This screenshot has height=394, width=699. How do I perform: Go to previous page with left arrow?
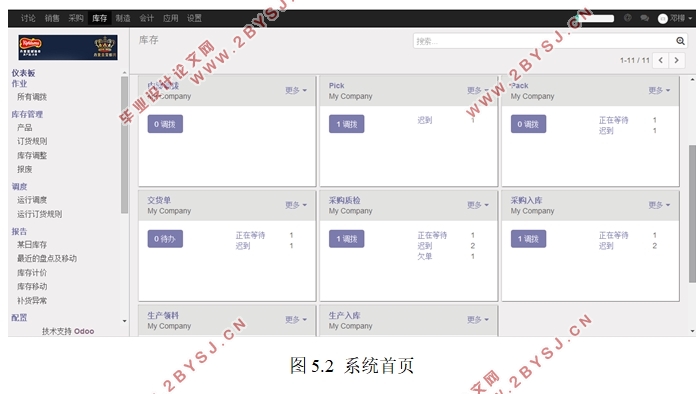coord(661,60)
